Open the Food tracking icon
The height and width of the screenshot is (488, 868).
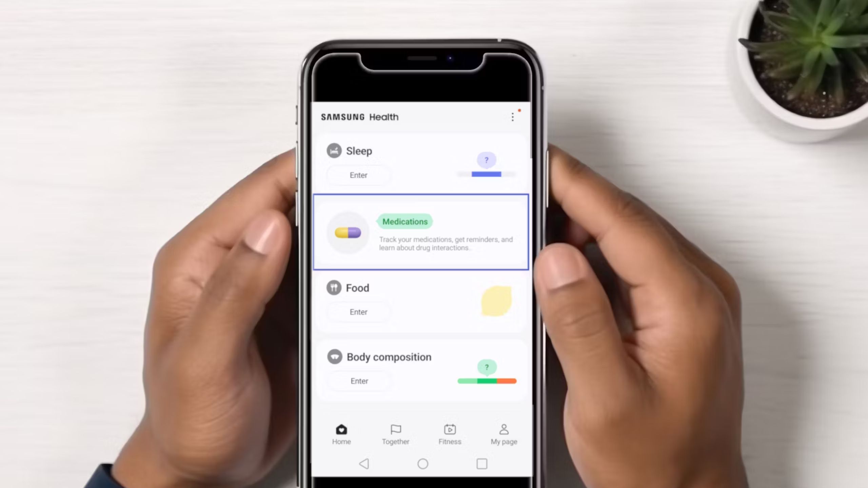tap(334, 288)
